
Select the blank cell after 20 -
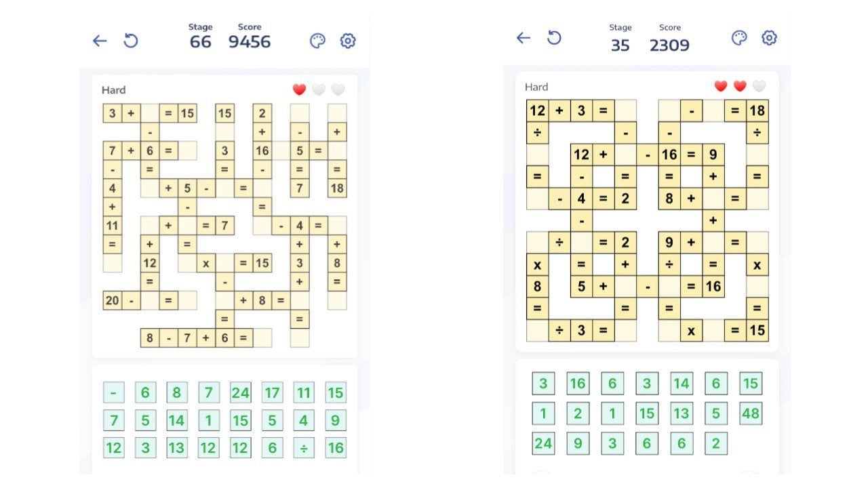[150, 300]
